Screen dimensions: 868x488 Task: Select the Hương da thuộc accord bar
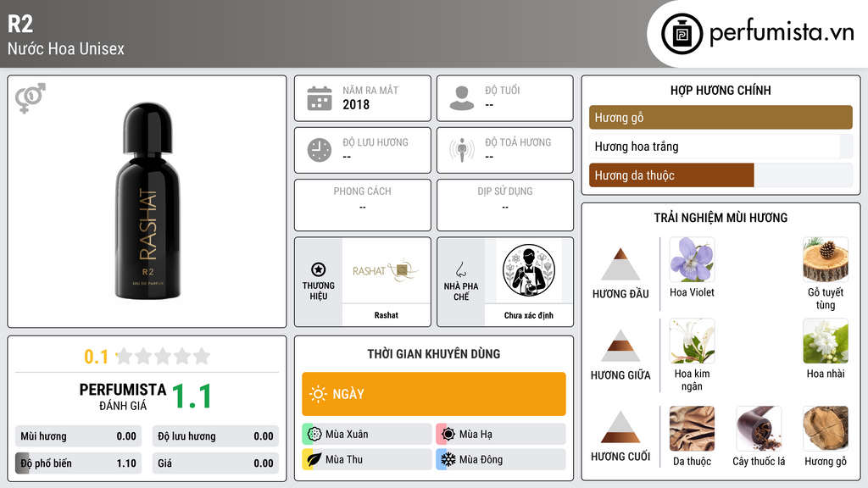[x=721, y=175]
